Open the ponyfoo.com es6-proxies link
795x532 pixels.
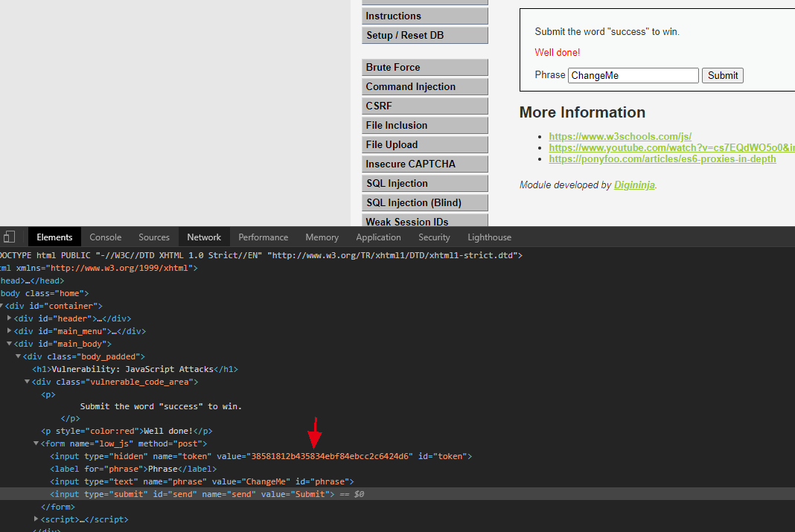pyautogui.click(x=662, y=158)
